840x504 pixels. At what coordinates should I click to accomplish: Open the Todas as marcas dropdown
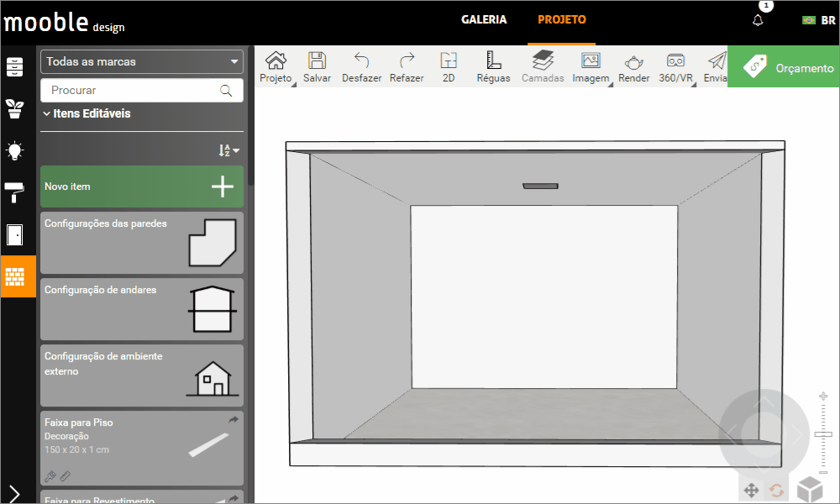click(142, 61)
